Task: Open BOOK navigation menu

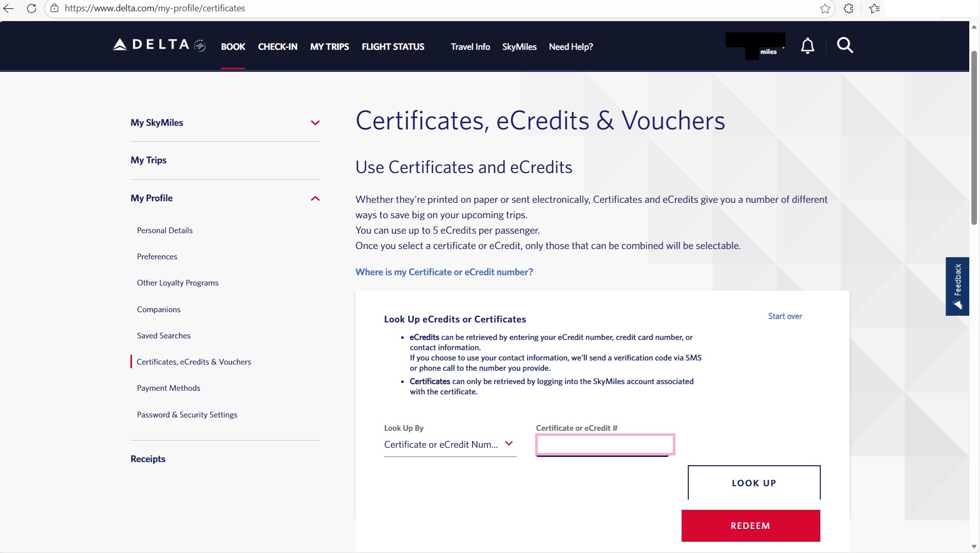Action: click(x=233, y=47)
